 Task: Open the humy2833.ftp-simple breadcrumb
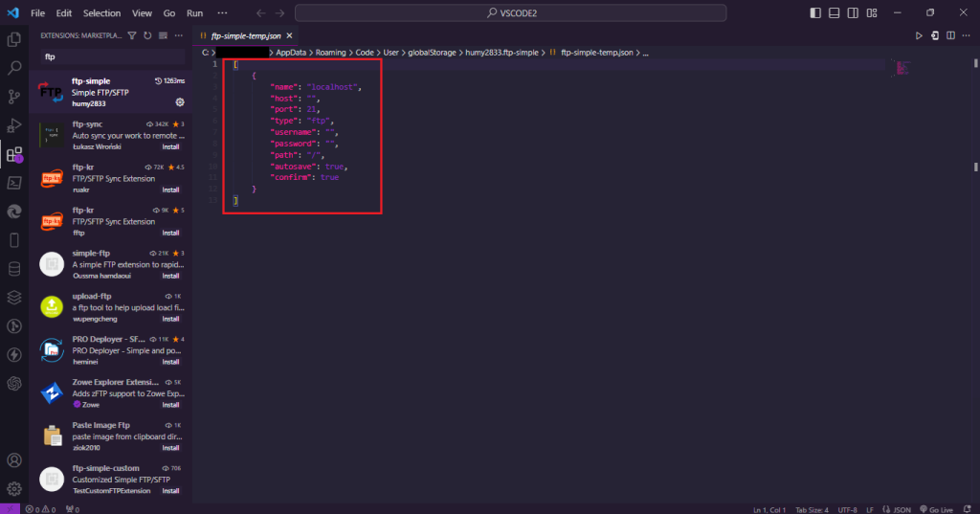tap(501, 53)
